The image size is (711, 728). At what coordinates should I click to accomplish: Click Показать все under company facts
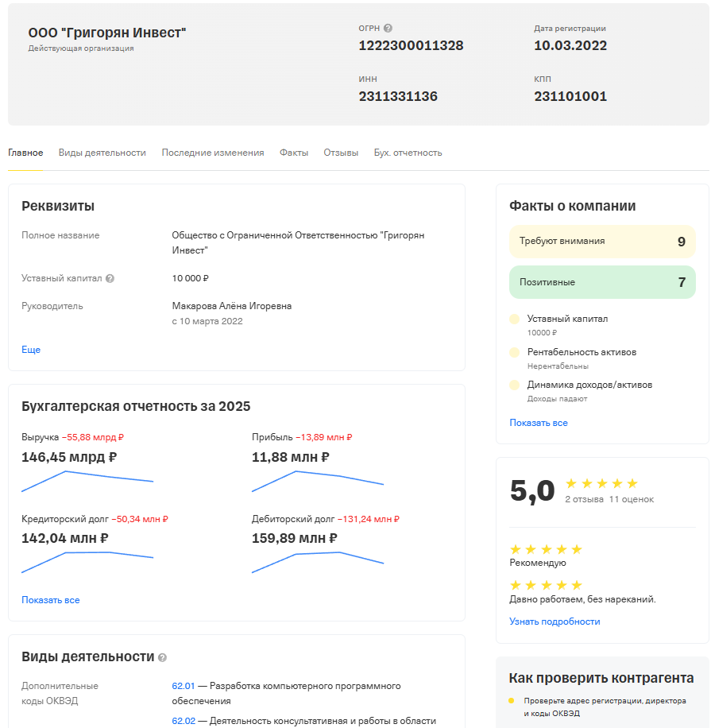[539, 423]
